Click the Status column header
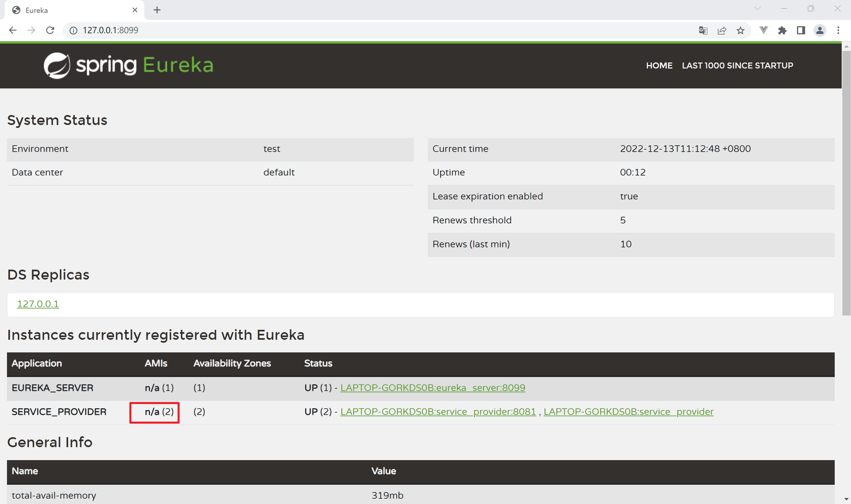Viewport: 851px width, 504px height. click(x=318, y=363)
